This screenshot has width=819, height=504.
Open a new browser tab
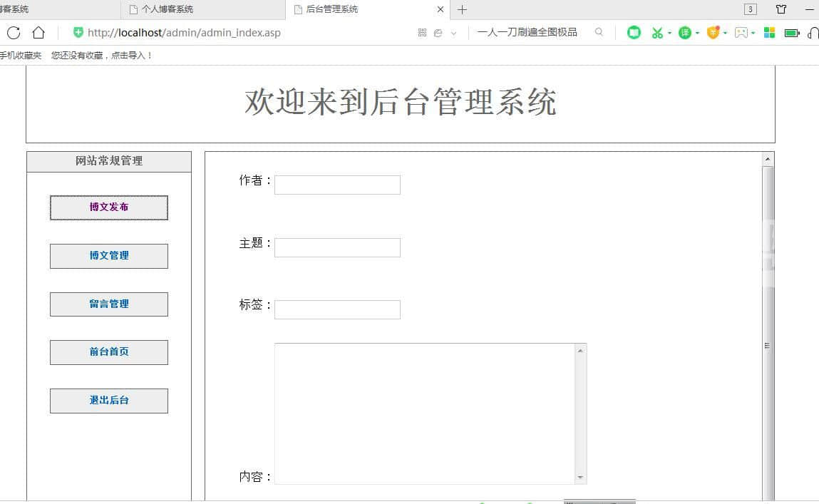(462, 9)
